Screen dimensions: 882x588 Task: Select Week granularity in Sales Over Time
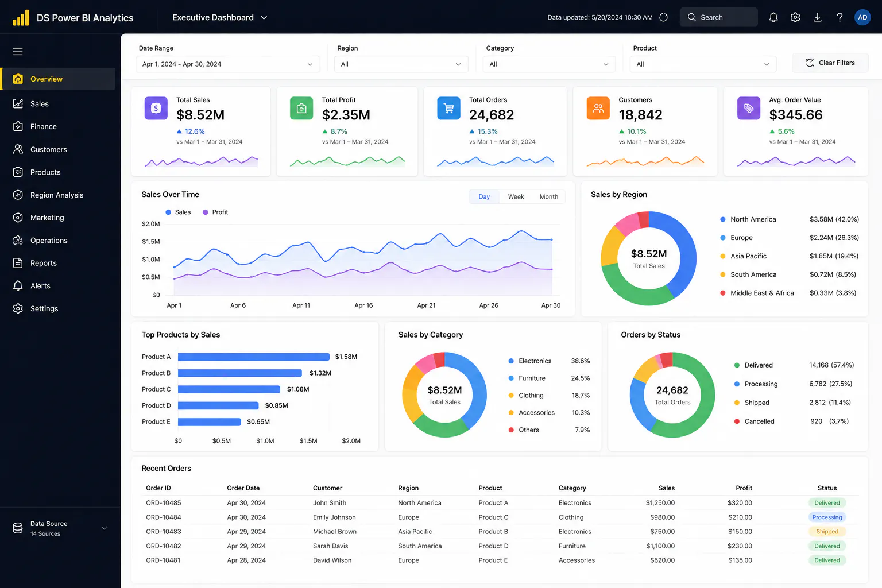tap(516, 196)
